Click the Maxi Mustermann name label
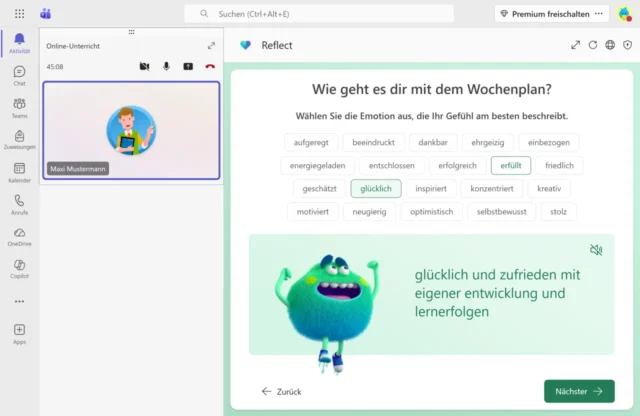Viewport: 640px width, 416px height. pos(78,169)
